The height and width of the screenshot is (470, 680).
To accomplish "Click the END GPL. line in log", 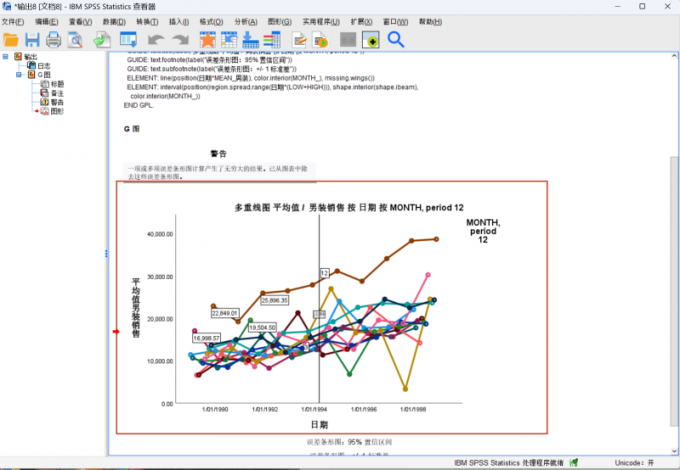I will pos(138,105).
